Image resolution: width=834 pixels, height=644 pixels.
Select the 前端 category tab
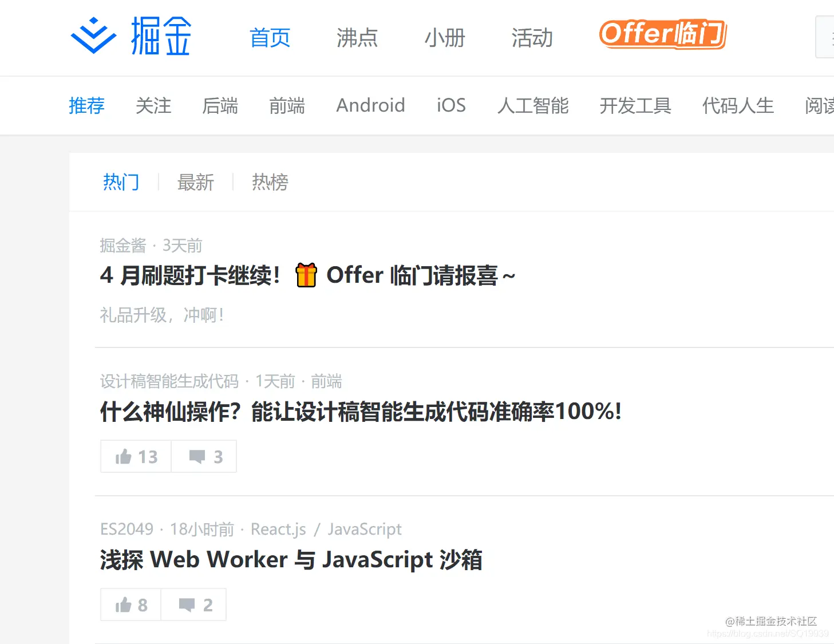(287, 105)
